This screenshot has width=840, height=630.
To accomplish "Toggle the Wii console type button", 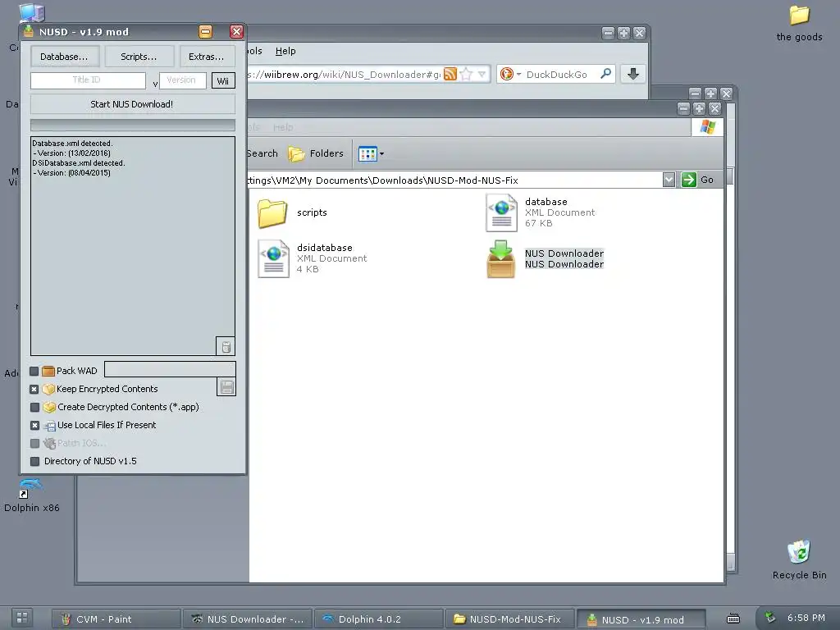I will tap(223, 80).
